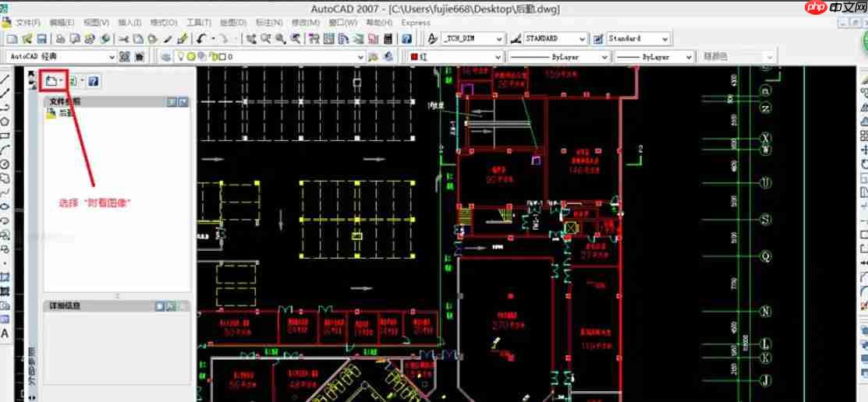This screenshot has width=868, height=402.
Task: Click the Open file icon in toolbar
Action: tap(27, 39)
